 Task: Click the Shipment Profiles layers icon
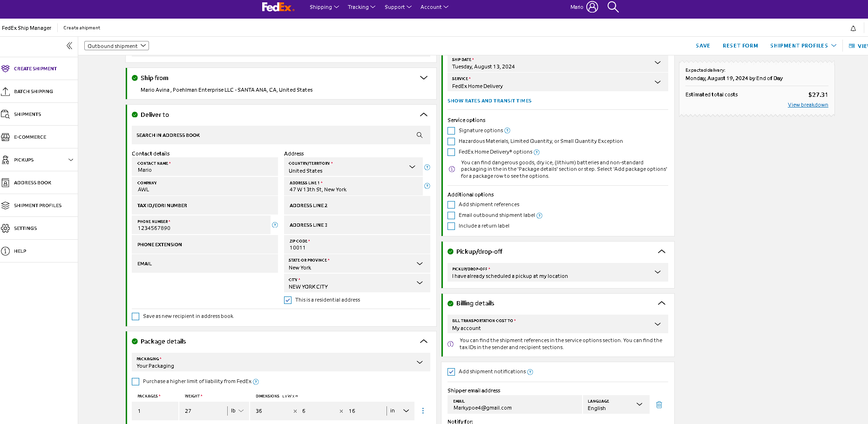coord(6,205)
